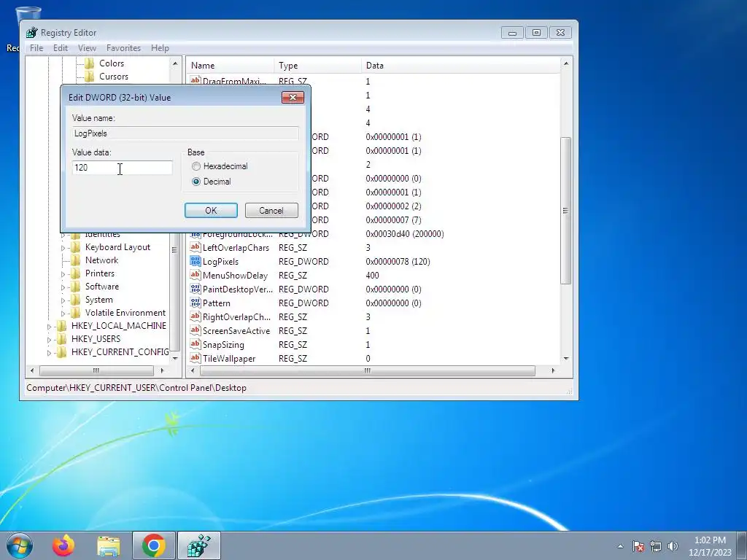Click the Type column header
747x560 pixels.
318,66
